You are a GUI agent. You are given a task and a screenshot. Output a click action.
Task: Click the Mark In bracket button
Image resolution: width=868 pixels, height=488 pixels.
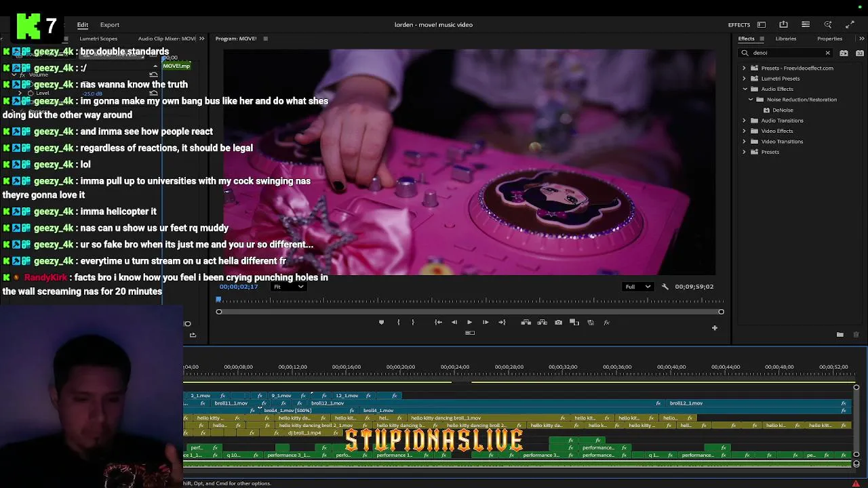click(398, 323)
